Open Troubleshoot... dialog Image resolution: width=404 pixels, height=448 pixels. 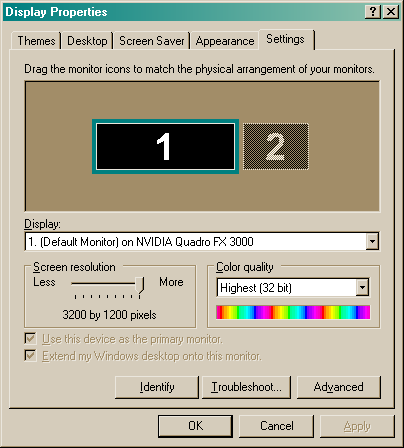[x=246, y=387]
